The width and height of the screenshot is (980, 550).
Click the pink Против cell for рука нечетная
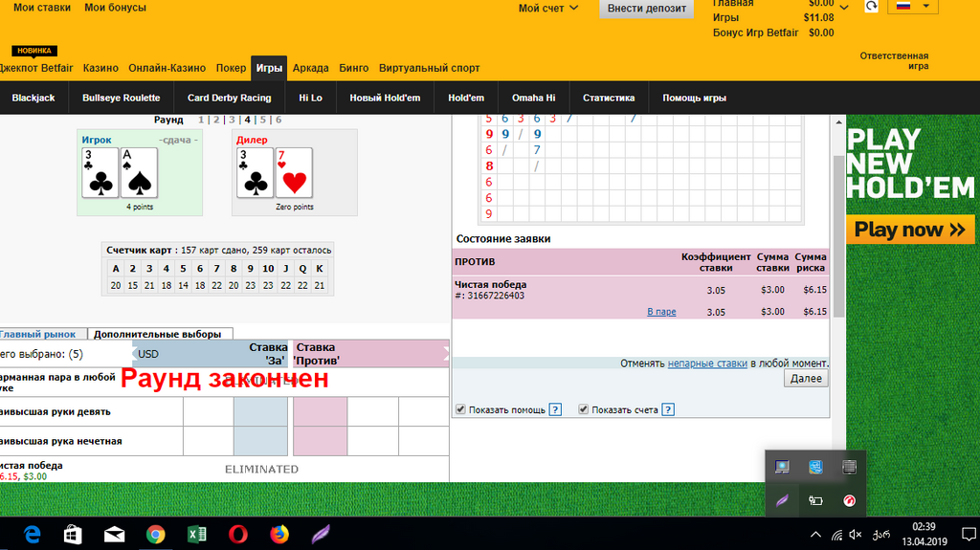coord(320,441)
